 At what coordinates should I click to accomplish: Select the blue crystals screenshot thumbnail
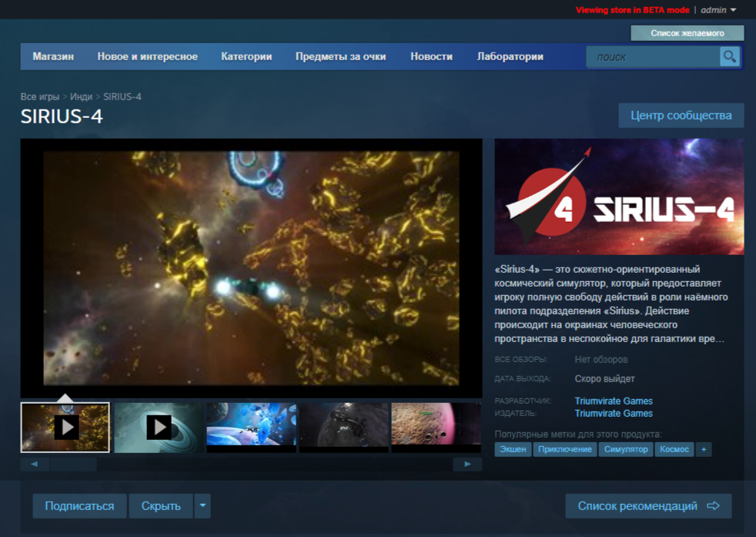[251, 428]
